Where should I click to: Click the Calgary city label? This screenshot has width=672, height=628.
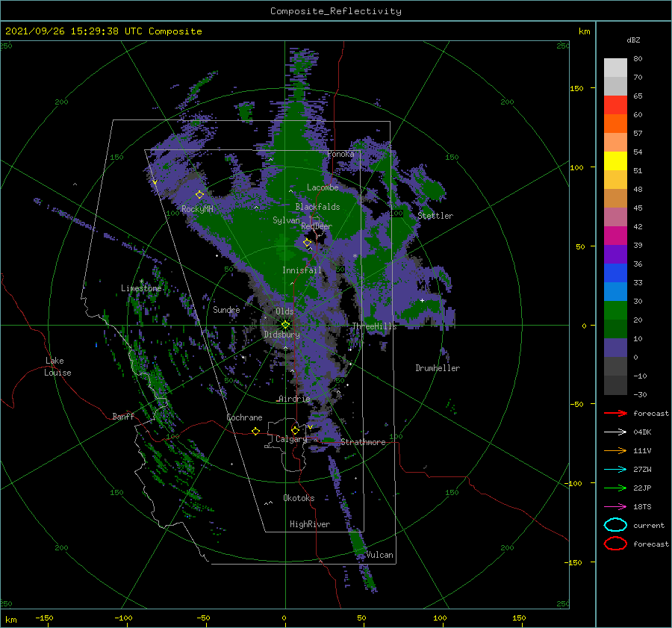291,439
